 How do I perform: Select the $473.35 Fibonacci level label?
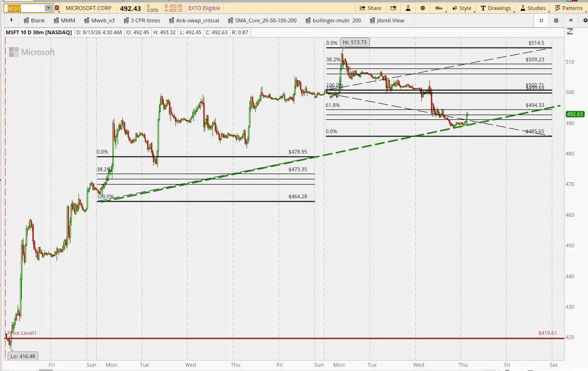[298, 169]
